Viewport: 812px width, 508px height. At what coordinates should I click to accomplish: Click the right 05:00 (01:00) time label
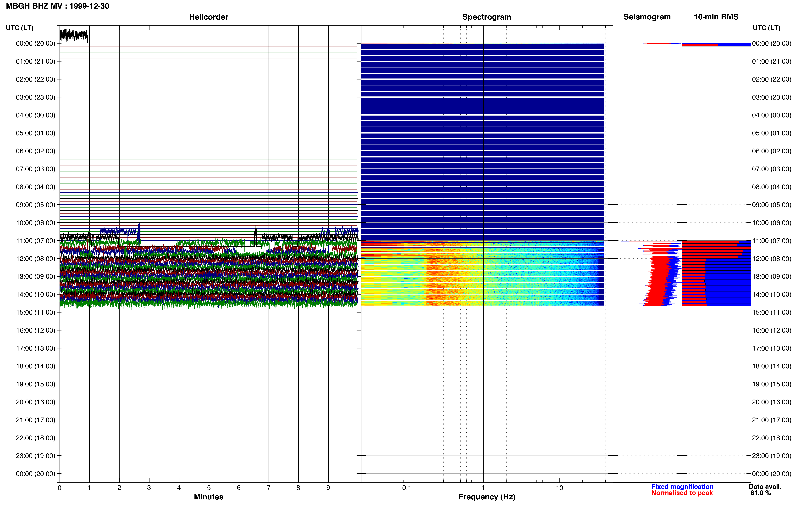[x=772, y=133]
